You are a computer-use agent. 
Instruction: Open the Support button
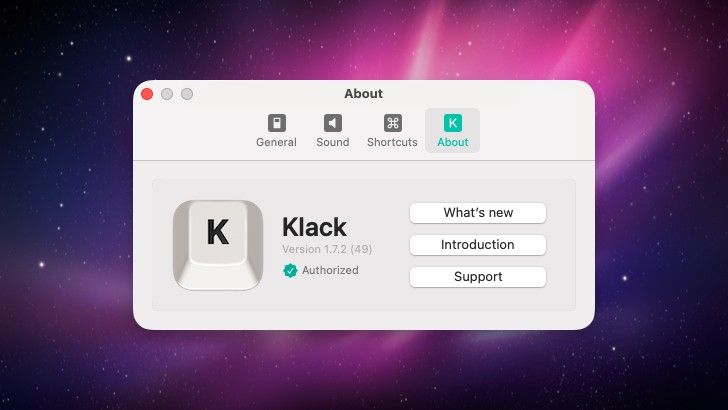pyautogui.click(x=478, y=277)
